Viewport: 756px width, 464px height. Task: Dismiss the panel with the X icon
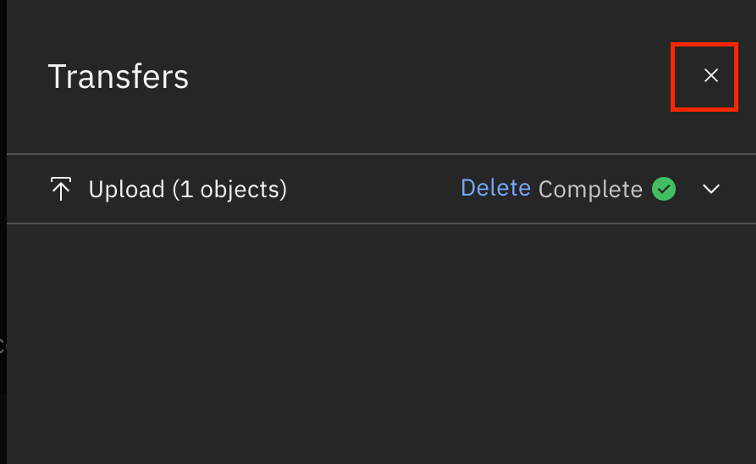tap(711, 76)
